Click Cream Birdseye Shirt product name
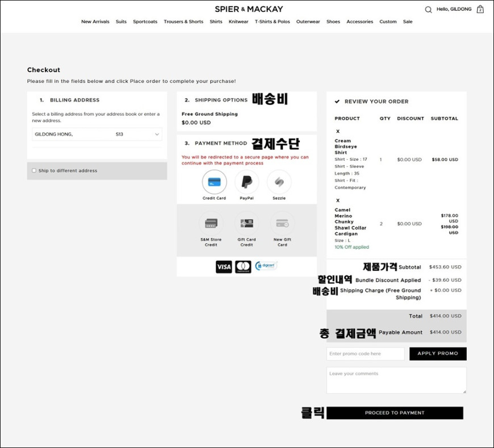Image resolution: width=494 pixels, height=448 pixels. tap(346, 146)
